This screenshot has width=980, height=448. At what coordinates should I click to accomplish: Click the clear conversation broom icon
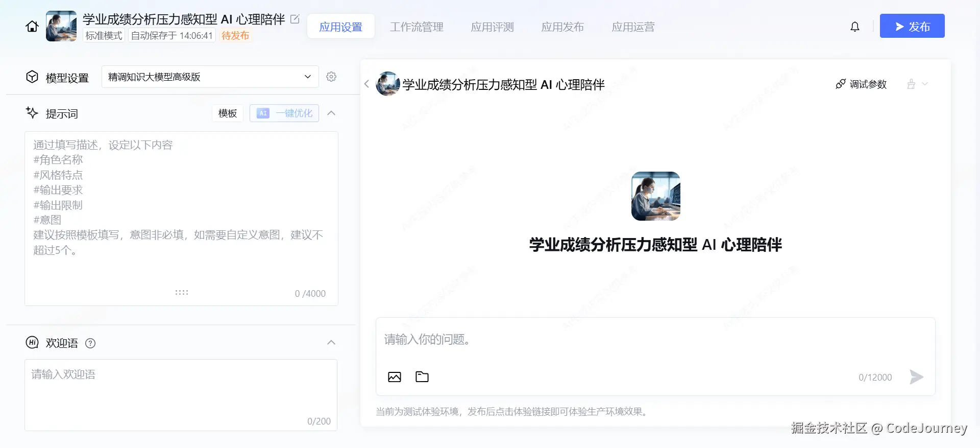click(911, 84)
